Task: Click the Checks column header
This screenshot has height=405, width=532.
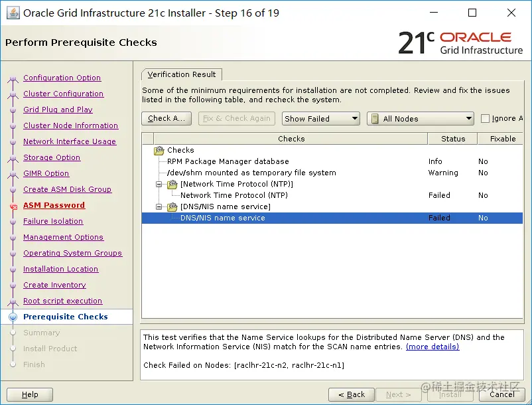Action: click(x=291, y=139)
